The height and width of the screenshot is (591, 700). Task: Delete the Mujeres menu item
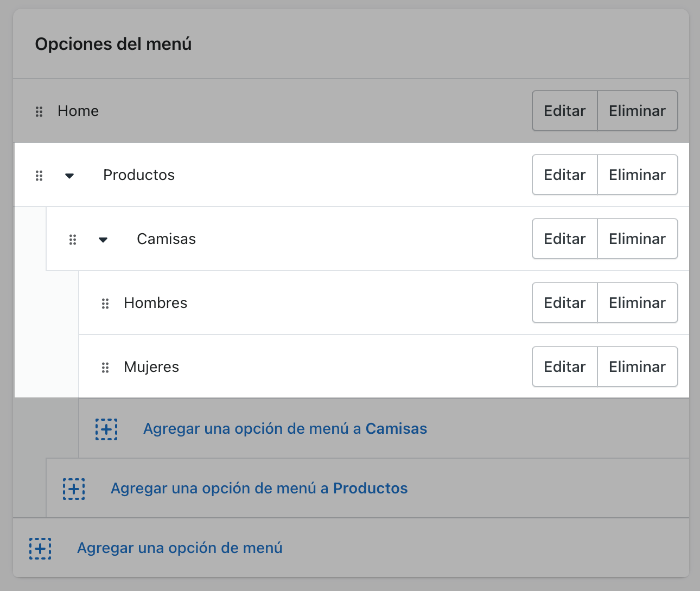[638, 367]
